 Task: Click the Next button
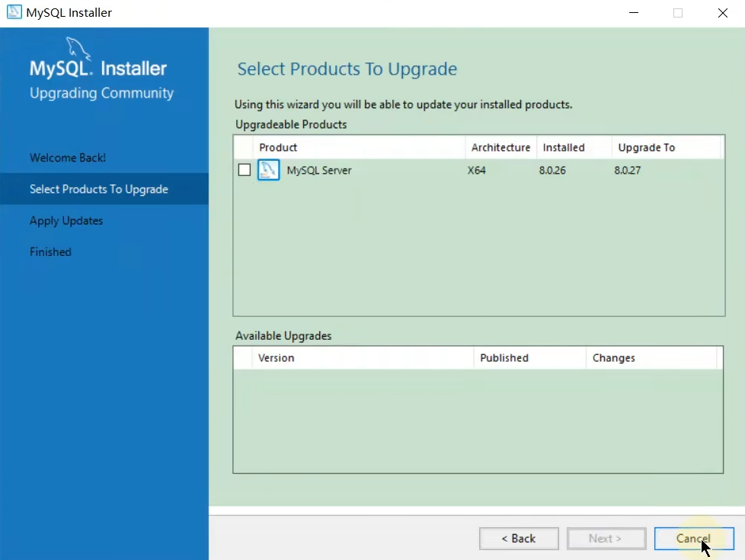click(x=606, y=539)
